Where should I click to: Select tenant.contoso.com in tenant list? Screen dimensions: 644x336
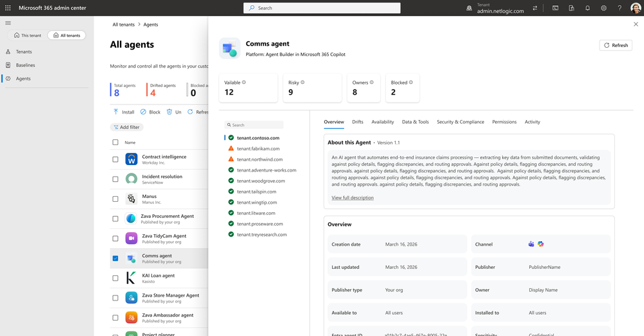pos(258,137)
